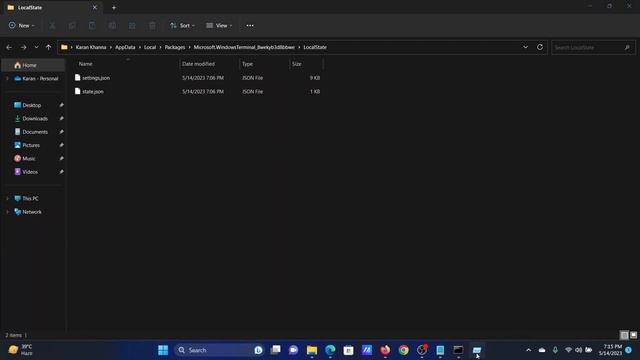The width and height of the screenshot is (640, 360).
Task: Open the View dropdown menu
Action: click(219, 25)
